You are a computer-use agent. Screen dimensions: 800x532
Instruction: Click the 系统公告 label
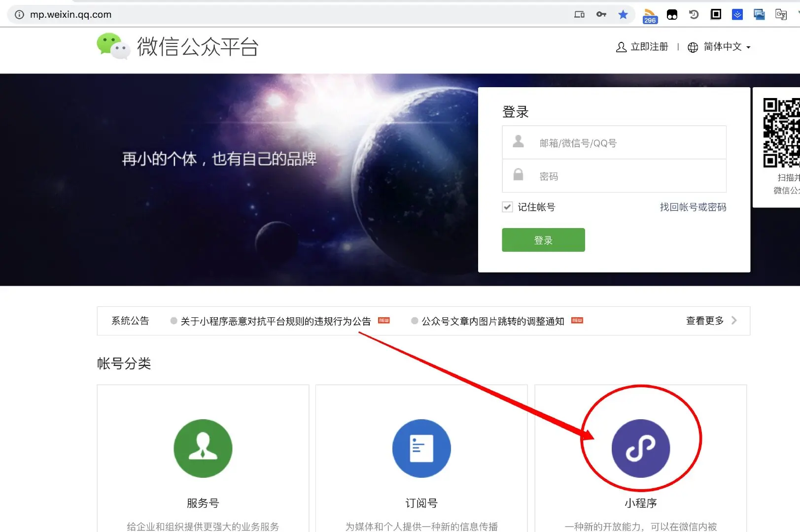point(130,321)
